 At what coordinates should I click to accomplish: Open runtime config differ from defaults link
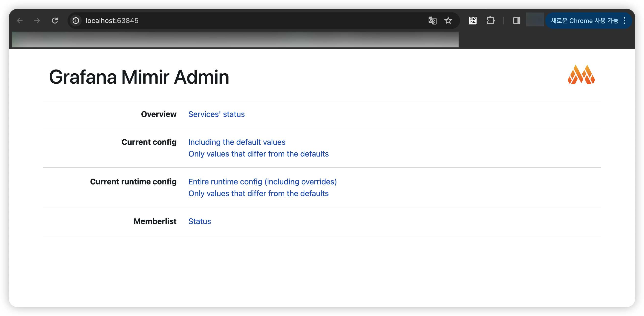point(258,194)
